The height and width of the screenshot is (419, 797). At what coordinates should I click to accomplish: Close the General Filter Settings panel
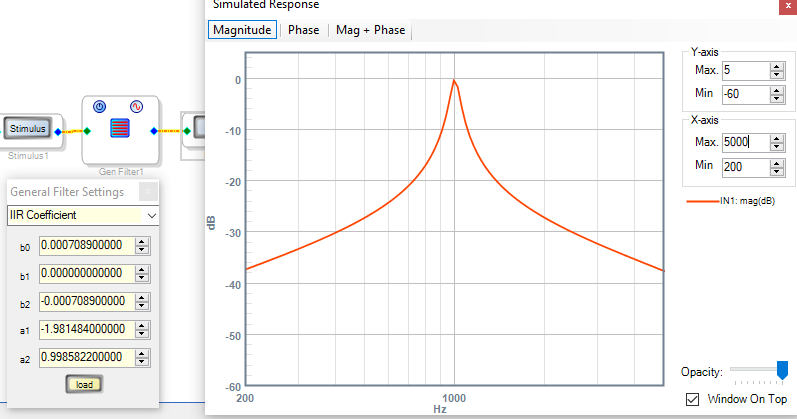(x=148, y=192)
